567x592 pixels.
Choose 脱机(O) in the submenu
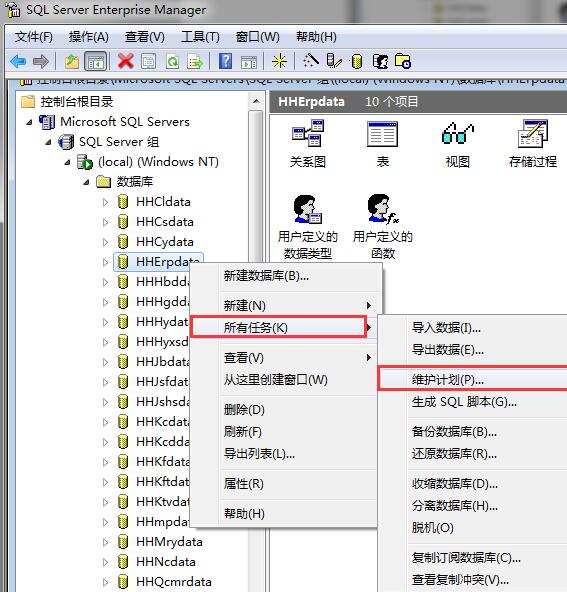(x=473, y=527)
